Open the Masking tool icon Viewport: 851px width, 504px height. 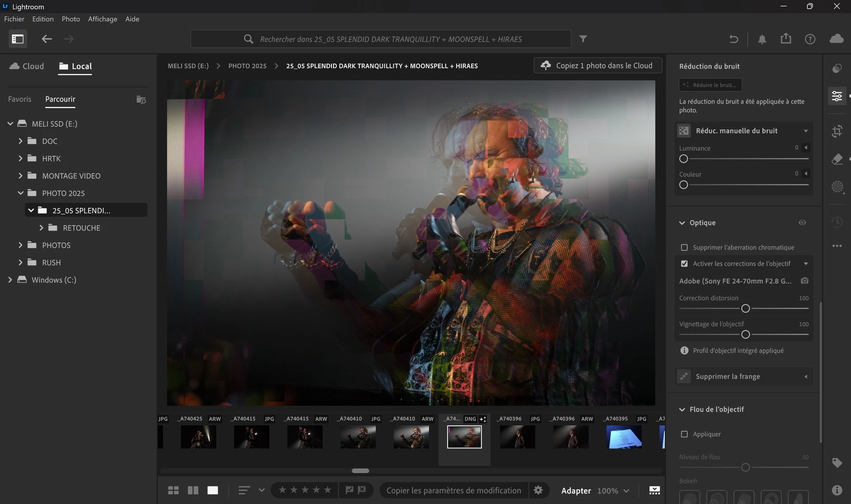click(x=837, y=187)
